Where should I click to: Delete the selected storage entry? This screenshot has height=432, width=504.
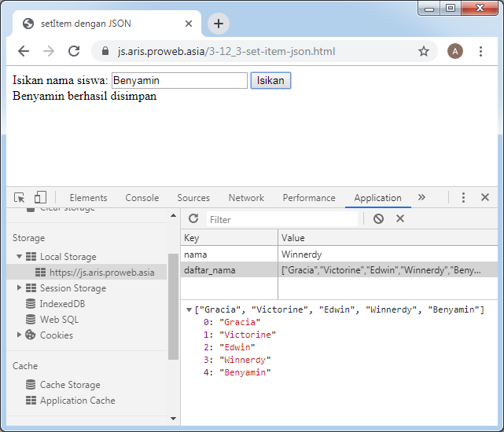click(400, 218)
